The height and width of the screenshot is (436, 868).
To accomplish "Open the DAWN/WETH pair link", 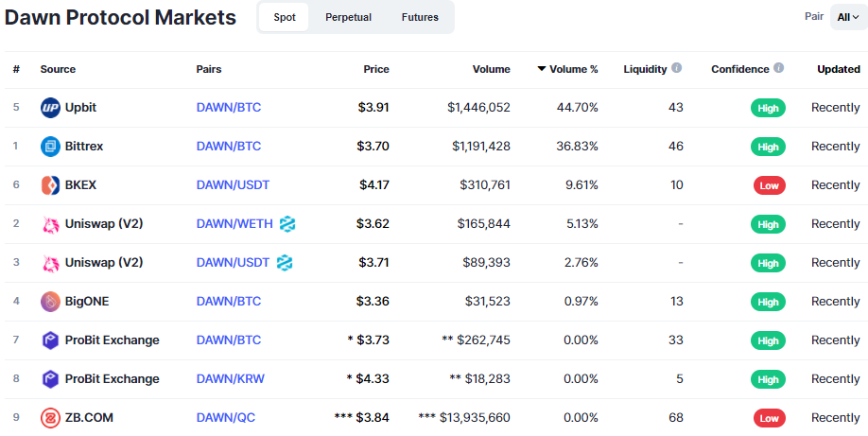I will [234, 224].
